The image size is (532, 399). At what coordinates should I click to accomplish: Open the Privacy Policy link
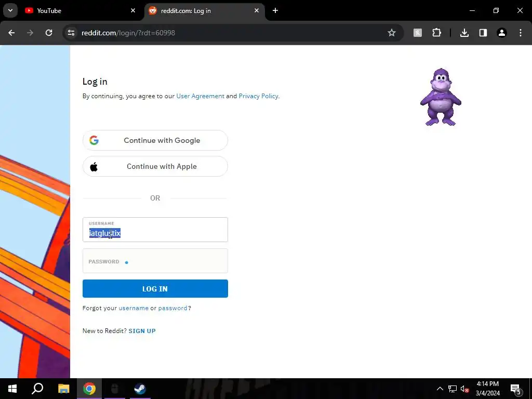coord(258,96)
